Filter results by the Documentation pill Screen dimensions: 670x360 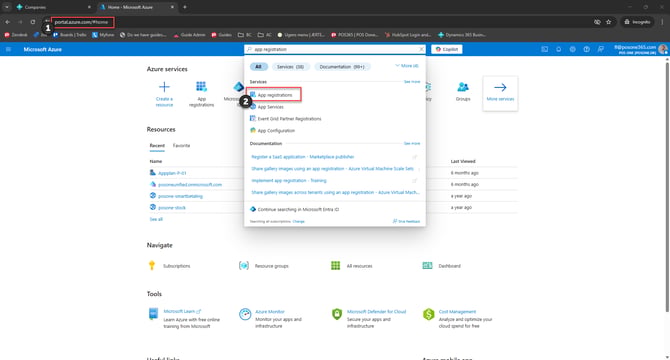[x=342, y=67]
